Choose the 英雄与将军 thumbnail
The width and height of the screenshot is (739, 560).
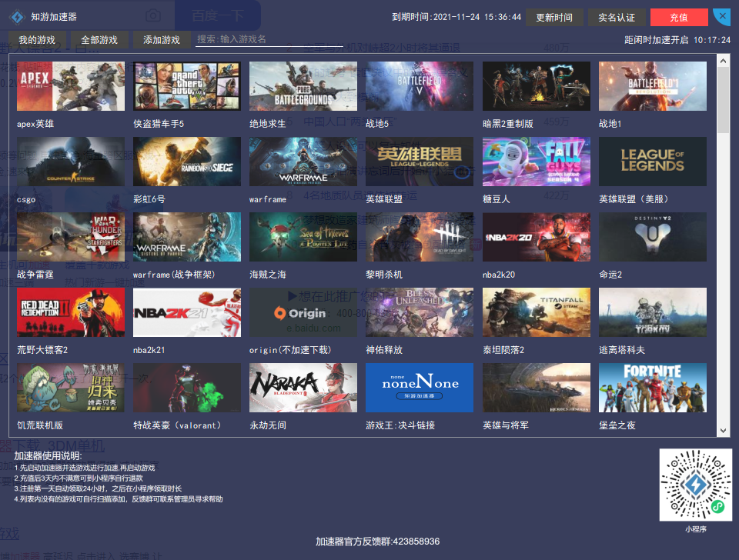click(x=537, y=388)
